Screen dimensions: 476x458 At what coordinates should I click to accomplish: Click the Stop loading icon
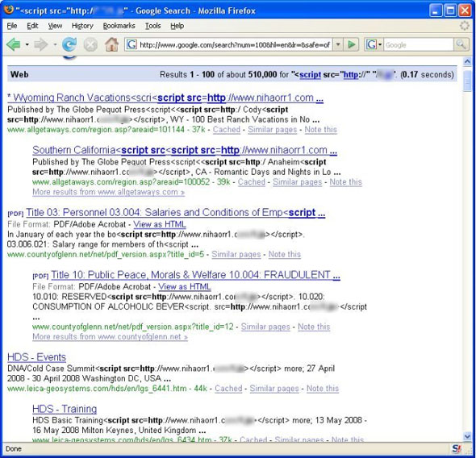[x=90, y=45]
